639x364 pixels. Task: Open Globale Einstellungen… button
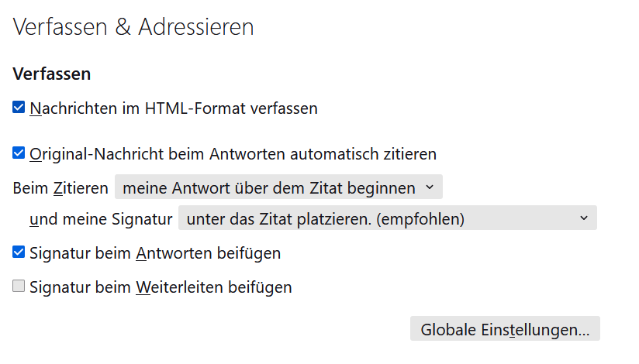(x=505, y=328)
